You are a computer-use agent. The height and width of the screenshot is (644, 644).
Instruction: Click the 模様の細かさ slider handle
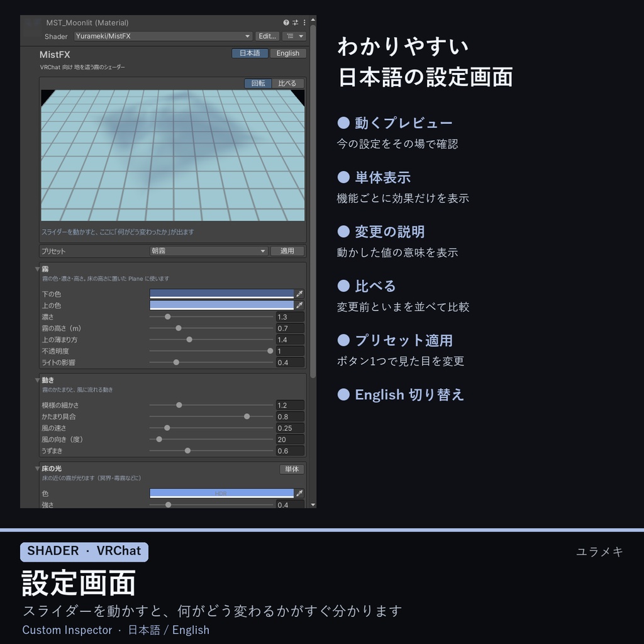tap(179, 405)
